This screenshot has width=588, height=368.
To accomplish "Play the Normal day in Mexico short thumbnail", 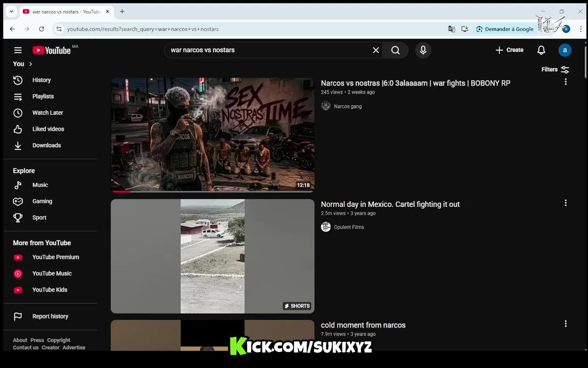I will tap(213, 256).
